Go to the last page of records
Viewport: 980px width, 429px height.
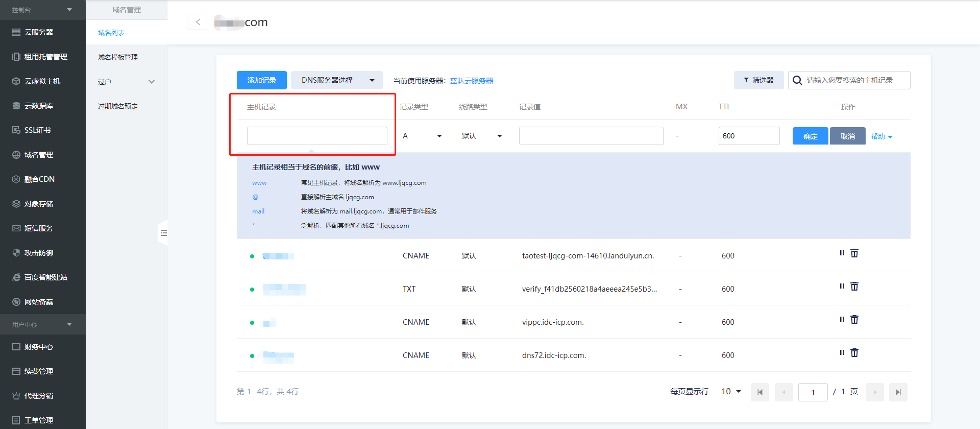click(898, 392)
